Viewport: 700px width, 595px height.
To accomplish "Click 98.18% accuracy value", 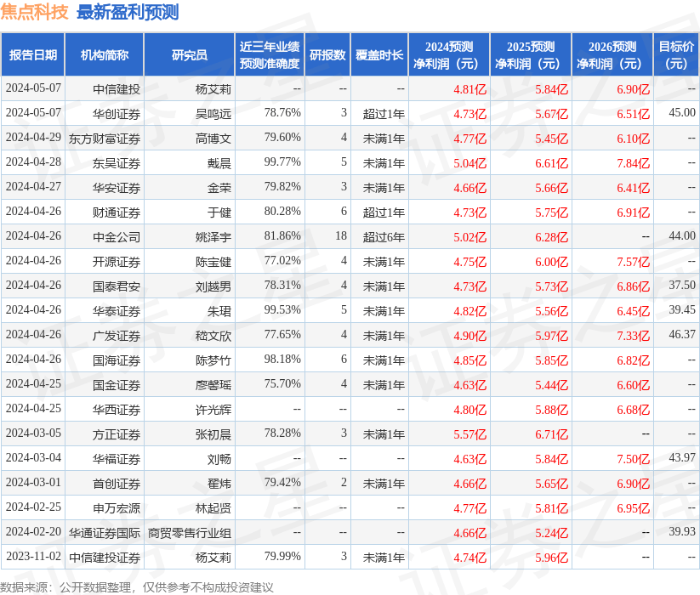I will 282,359.
